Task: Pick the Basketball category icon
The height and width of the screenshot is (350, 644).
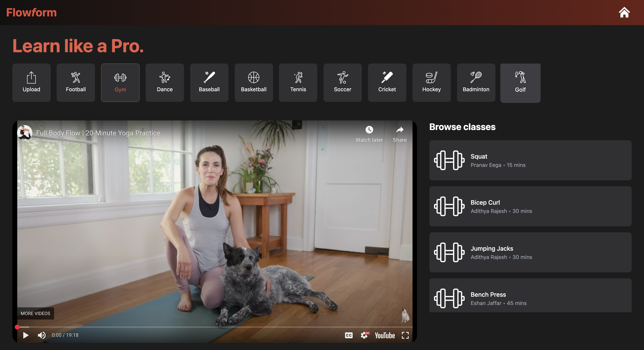Action: coord(253,82)
